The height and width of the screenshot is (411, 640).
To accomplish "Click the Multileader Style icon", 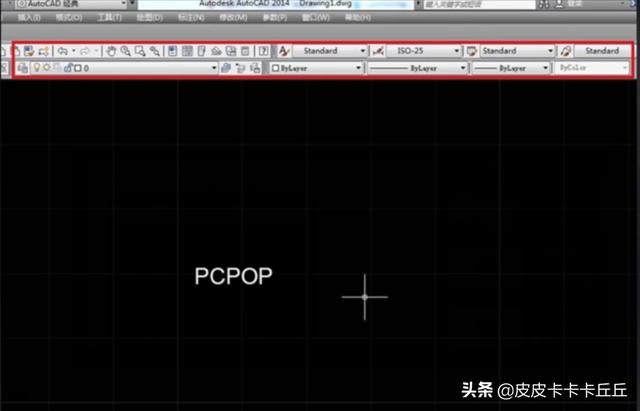I will click(x=565, y=51).
